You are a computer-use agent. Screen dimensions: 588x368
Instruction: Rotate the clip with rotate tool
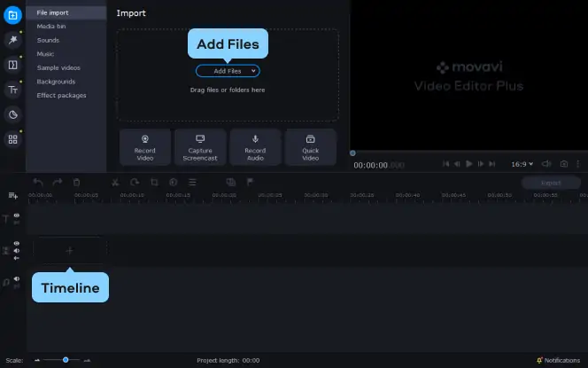135,183
